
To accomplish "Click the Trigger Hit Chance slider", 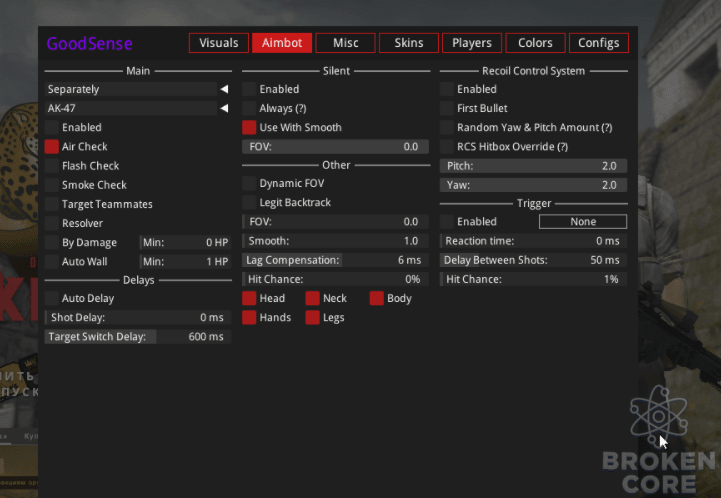I will (533, 279).
